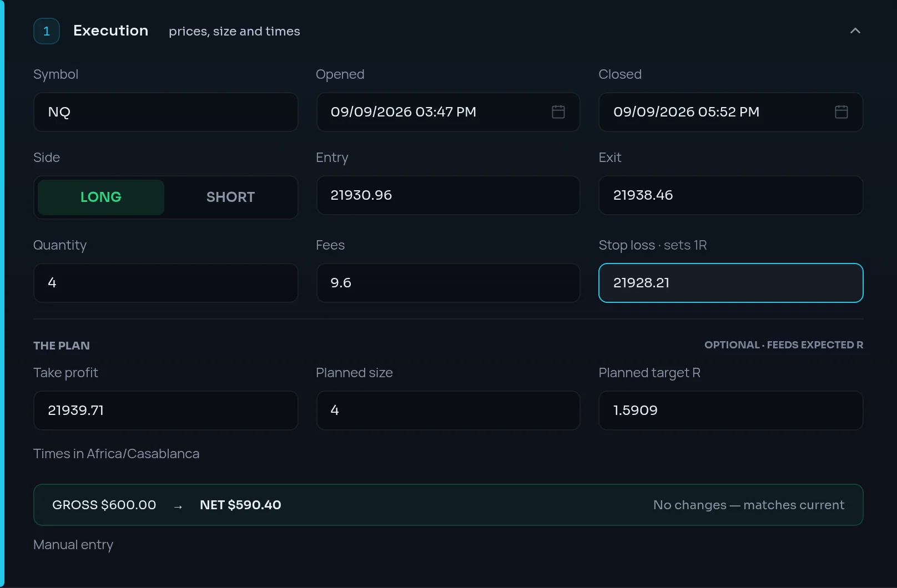The width and height of the screenshot is (897, 588).
Task: Collapse the Execution section chevron
Action: coord(855,31)
